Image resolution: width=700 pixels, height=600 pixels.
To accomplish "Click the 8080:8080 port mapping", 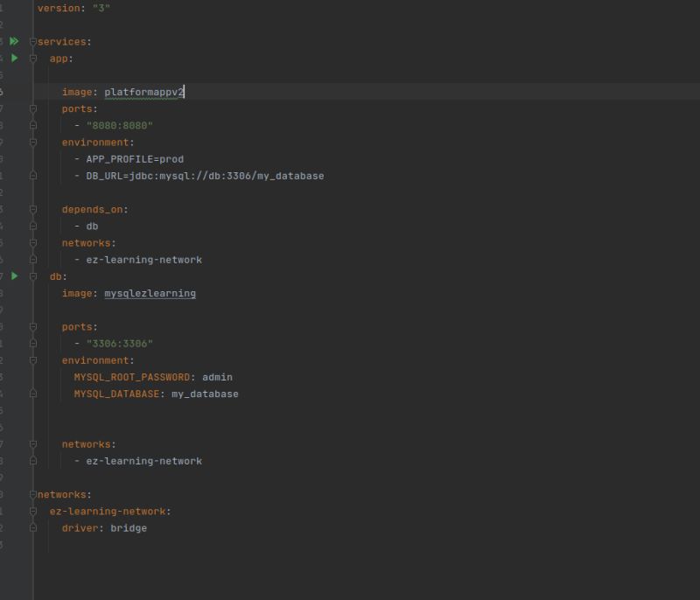I will [x=118, y=125].
